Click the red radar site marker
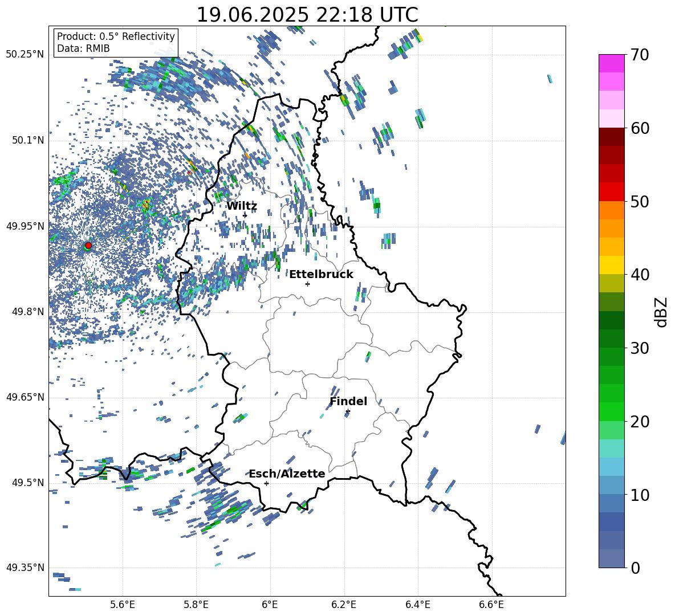 [x=88, y=246]
